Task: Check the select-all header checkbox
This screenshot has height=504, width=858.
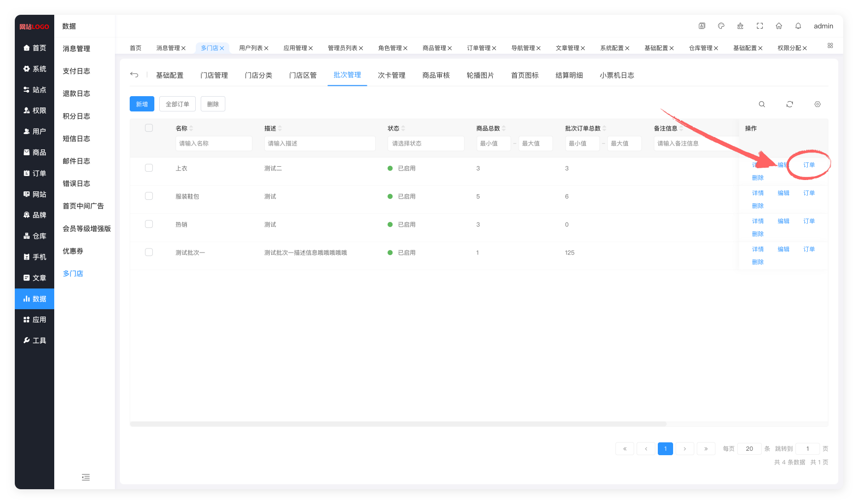Action: pos(149,128)
